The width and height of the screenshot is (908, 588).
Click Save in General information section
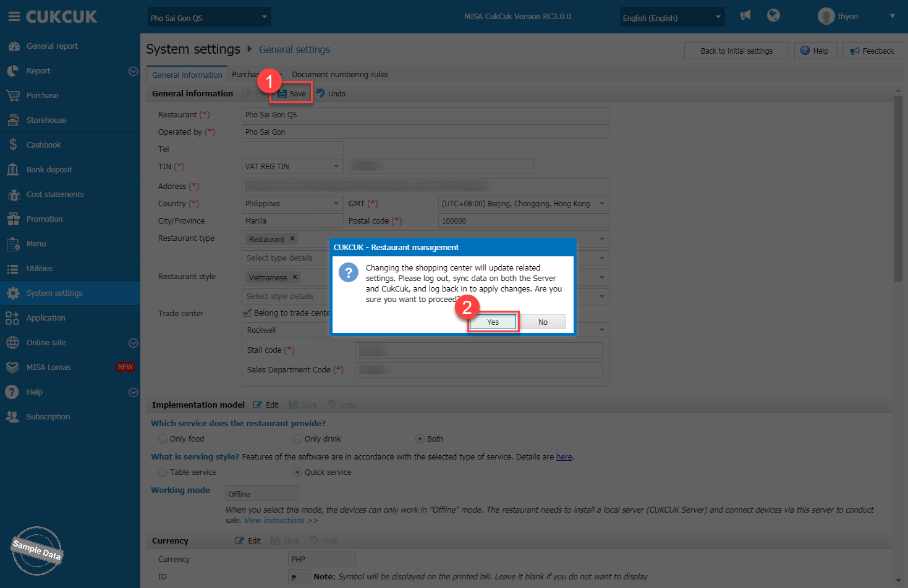pyautogui.click(x=292, y=93)
